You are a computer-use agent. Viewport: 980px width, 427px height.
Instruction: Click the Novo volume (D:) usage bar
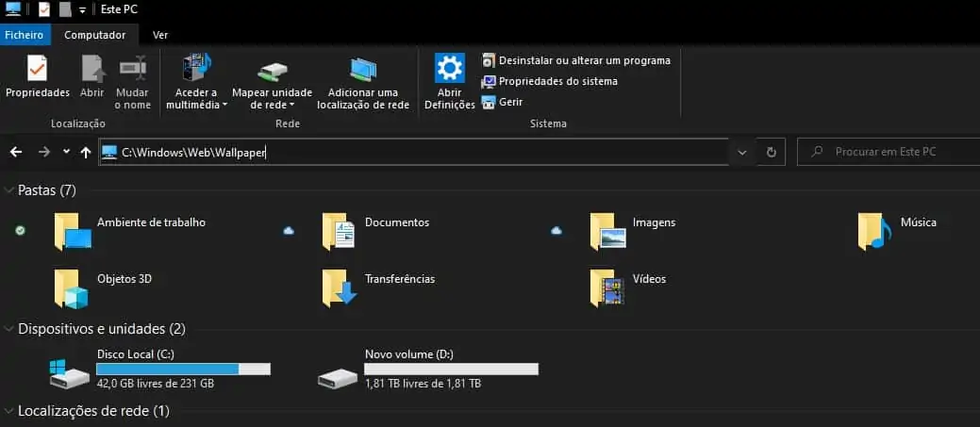click(x=451, y=369)
